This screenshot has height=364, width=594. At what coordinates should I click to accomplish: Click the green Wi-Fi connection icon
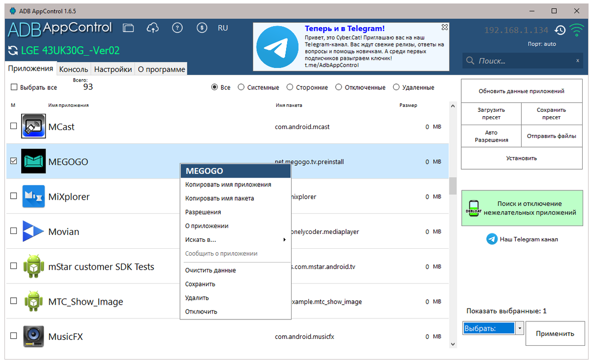(x=576, y=31)
